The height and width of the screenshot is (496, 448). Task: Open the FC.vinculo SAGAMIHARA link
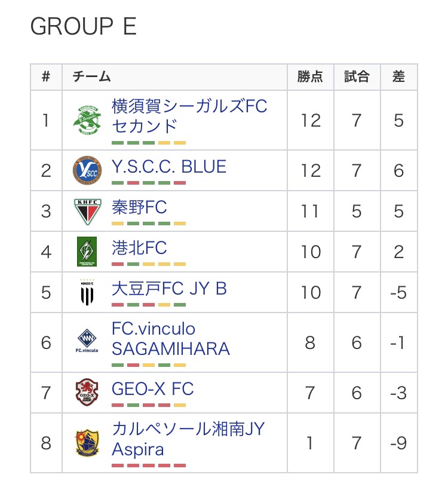click(x=171, y=339)
